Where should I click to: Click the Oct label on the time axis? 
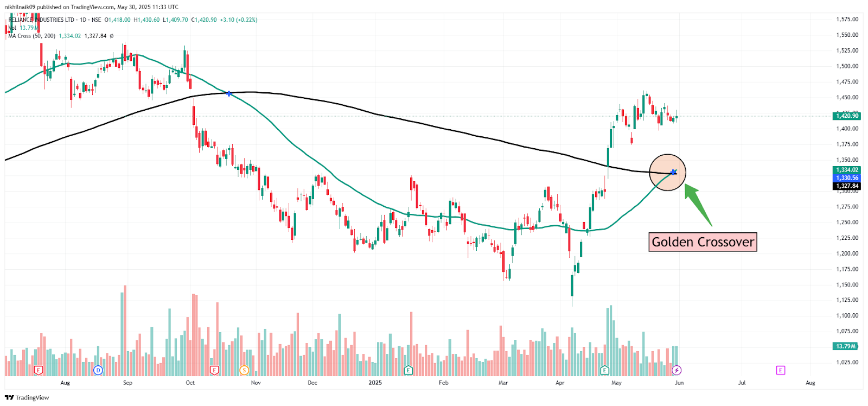tap(190, 383)
